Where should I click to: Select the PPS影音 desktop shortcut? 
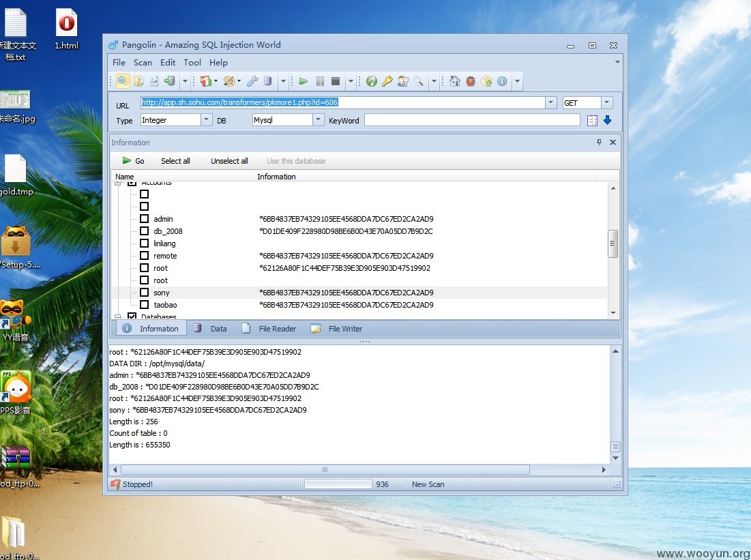(16, 393)
